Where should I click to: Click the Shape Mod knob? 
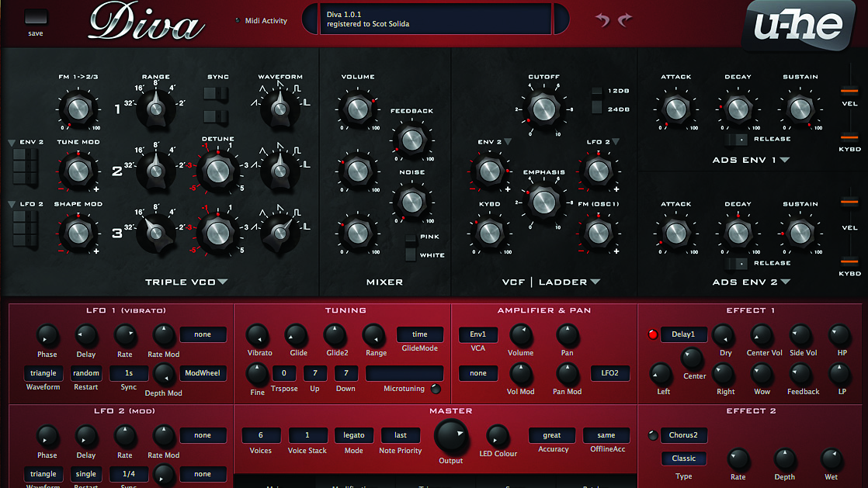[78, 233]
